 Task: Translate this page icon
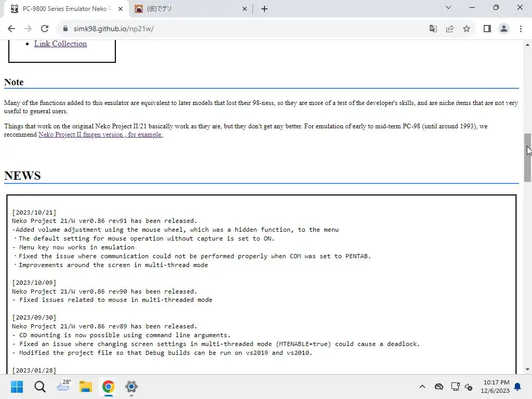(x=433, y=29)
